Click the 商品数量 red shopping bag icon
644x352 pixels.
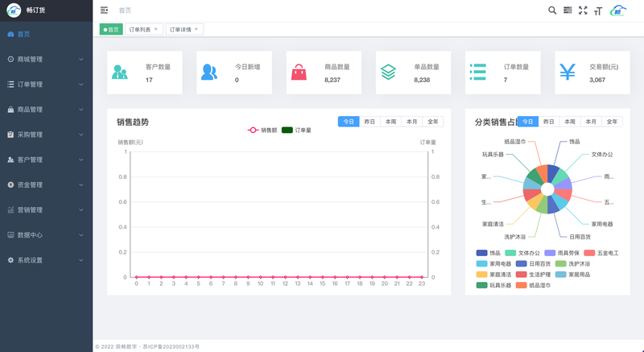pyautogui.click(x=299, y=72)
